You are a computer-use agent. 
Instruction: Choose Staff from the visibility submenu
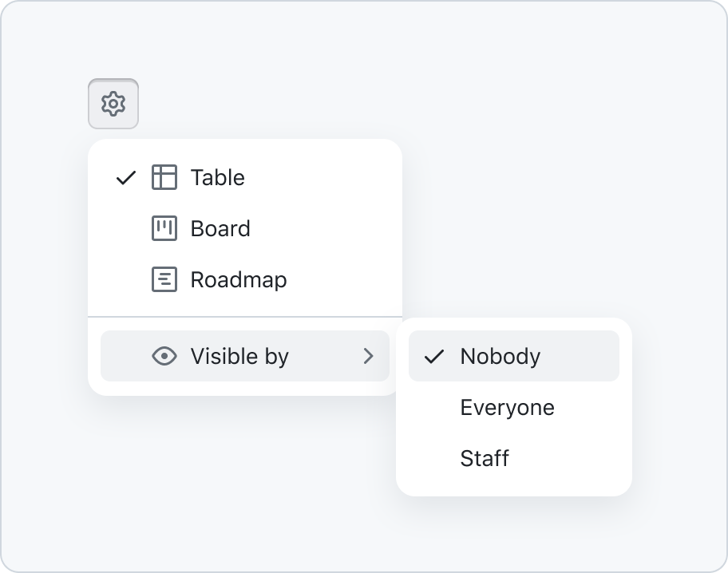pyautogui.click(x=514, y=458)
